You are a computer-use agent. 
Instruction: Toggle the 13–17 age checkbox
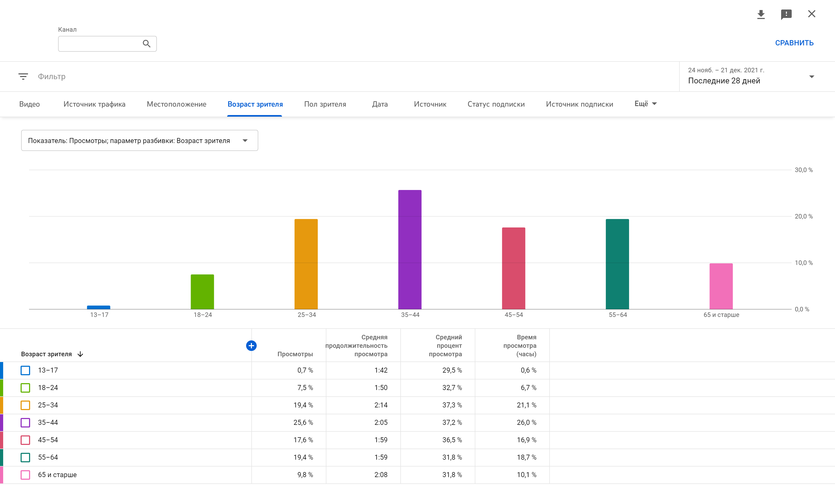(x=25, y=370)
